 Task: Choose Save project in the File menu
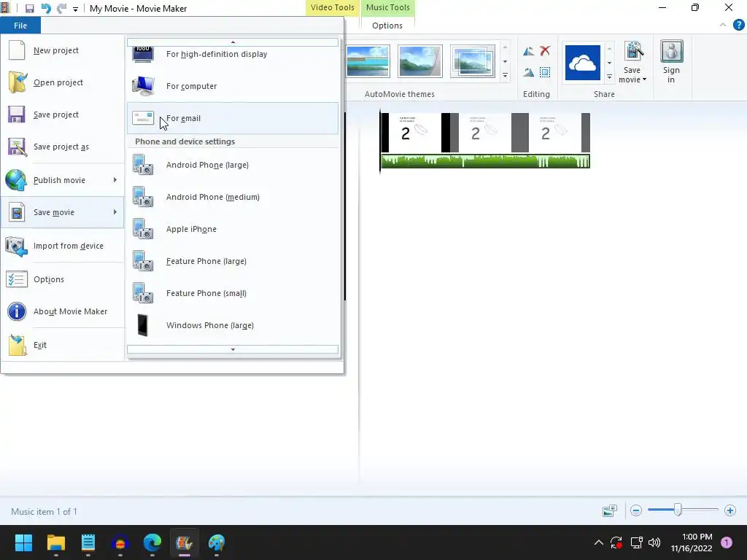pyautogui.click(x=63, y=114)
